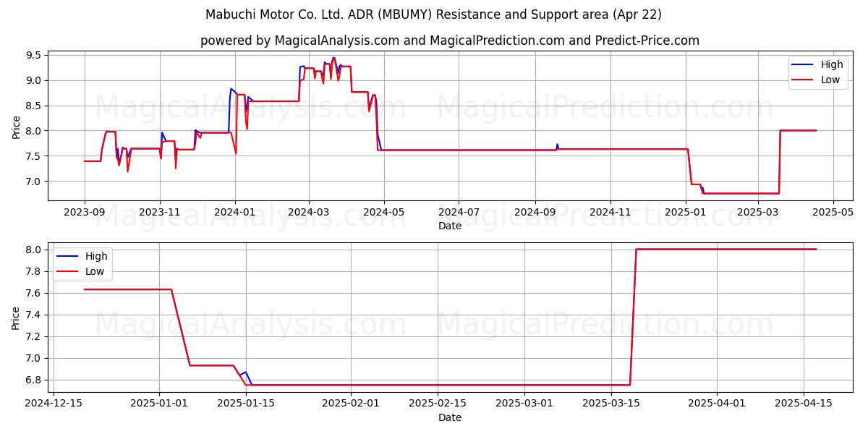Click the 2025-01-01 tick label
The width and height of the screenshot is (868, 434).
[160, 404]
